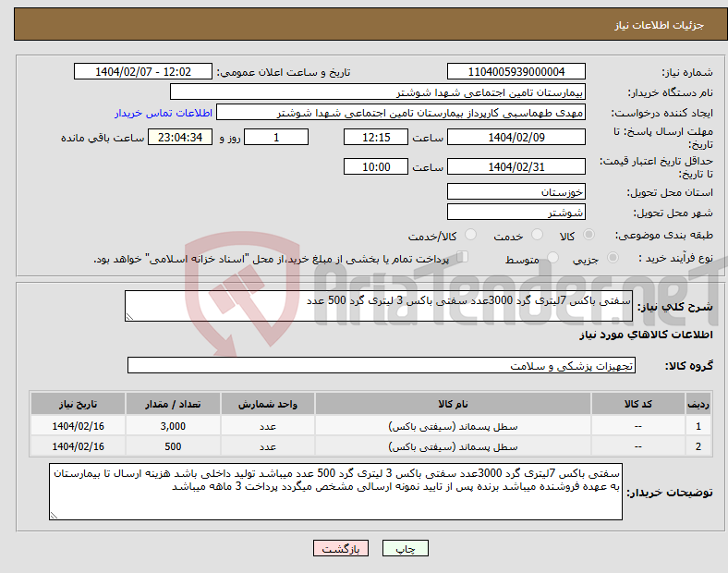
Task: Click the ردیف column header
Action: click(698, 404)
